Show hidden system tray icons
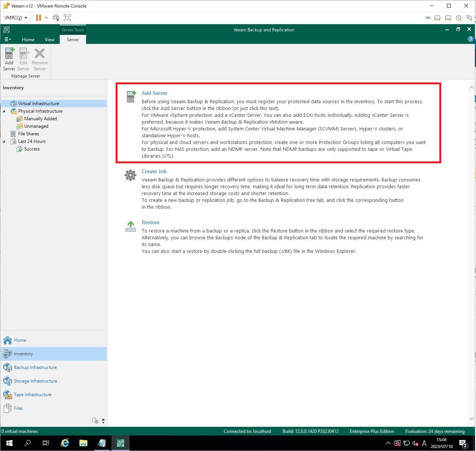This screenshot has width=476, height=451. [x=388, y=443]
